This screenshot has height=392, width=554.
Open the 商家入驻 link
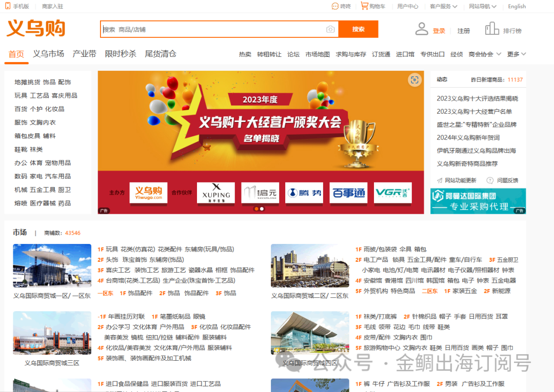click(x=53, y=6)
